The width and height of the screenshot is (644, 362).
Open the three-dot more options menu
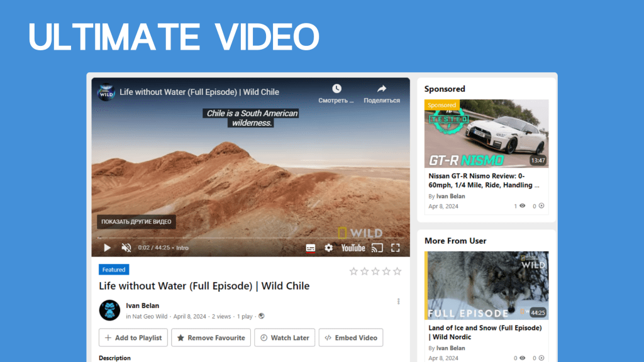(x=398, y=302)
